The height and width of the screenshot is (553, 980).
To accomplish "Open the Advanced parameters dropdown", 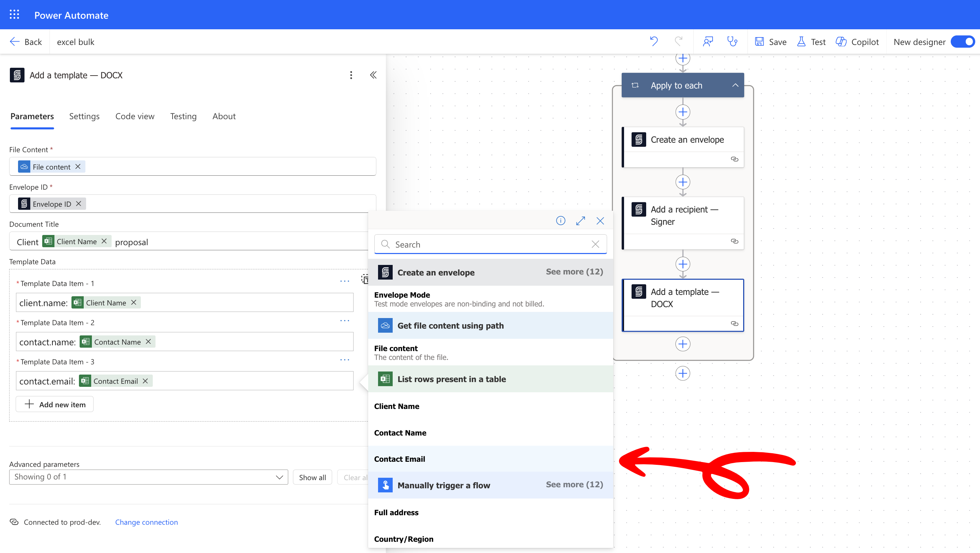I will pos(148,477).
